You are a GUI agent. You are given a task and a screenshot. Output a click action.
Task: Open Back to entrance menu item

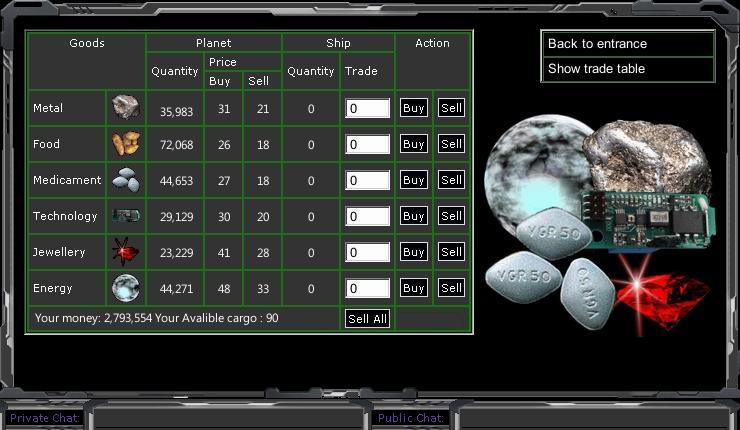(x=628, y=44)
